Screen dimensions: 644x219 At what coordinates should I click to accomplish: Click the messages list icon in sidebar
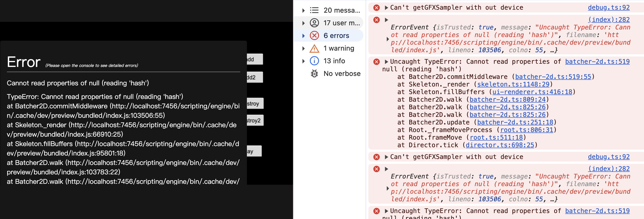point(314,10)
